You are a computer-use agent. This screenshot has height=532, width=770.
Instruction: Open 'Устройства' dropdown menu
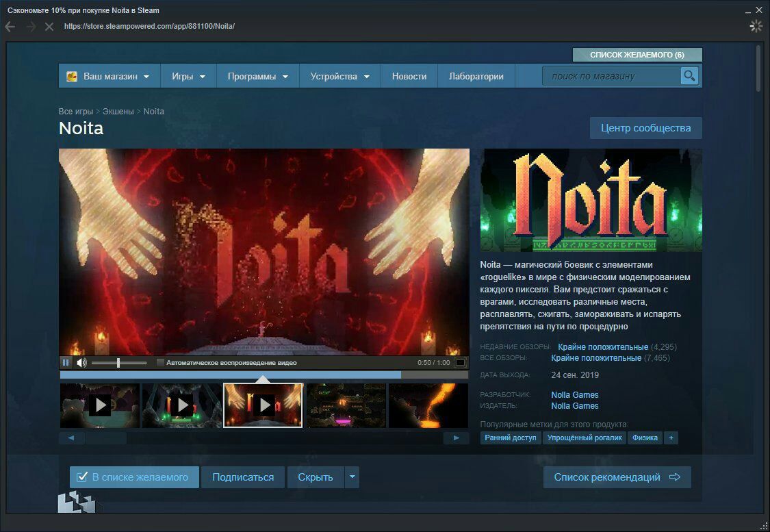(x=339, y=76)
